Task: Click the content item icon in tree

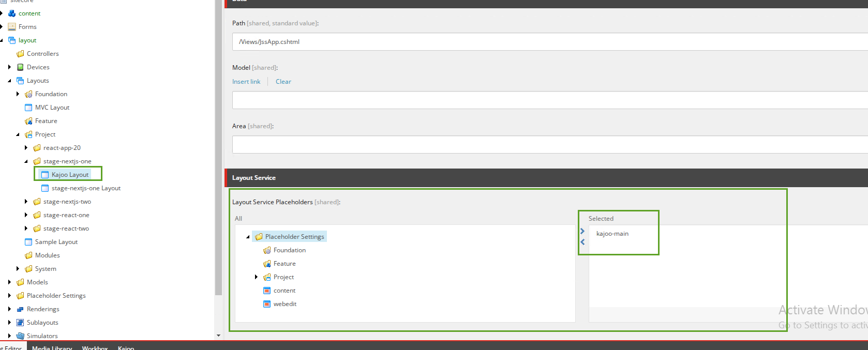Action: click(12, 13)
